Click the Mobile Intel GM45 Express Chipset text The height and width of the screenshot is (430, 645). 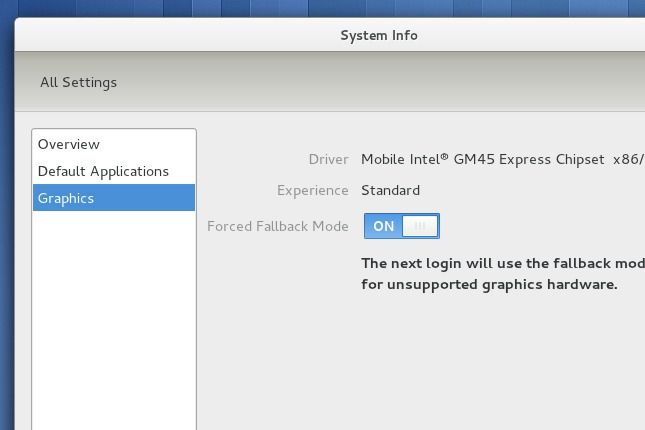click(482, 159)
